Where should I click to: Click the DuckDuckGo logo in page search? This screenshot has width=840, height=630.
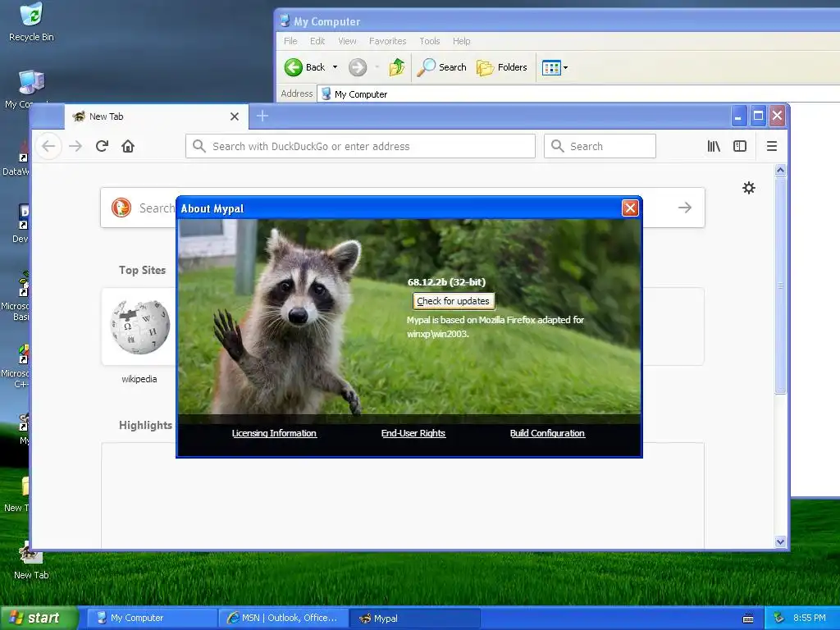pyautogui.click(x=121, y=208)
